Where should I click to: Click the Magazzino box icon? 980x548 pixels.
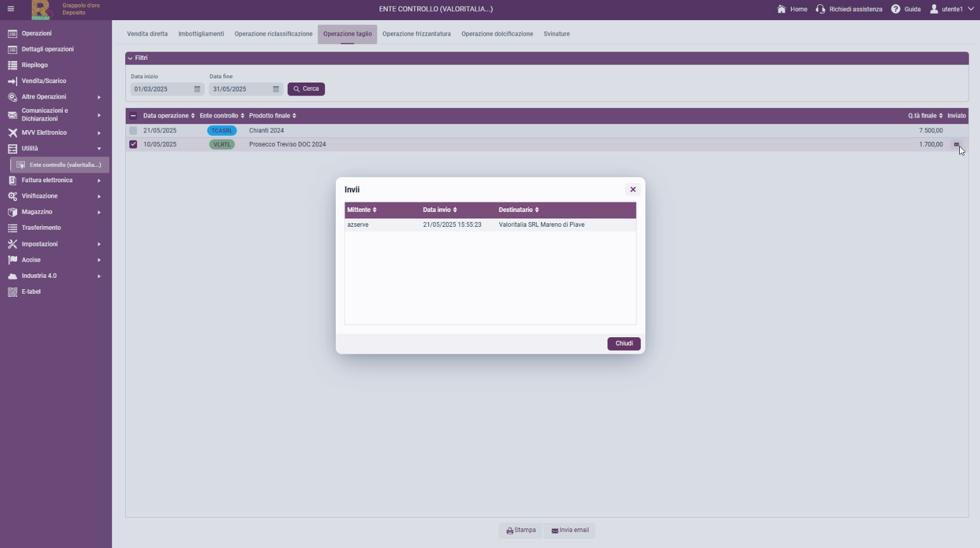pyautogui.click(x=12, y=212)
